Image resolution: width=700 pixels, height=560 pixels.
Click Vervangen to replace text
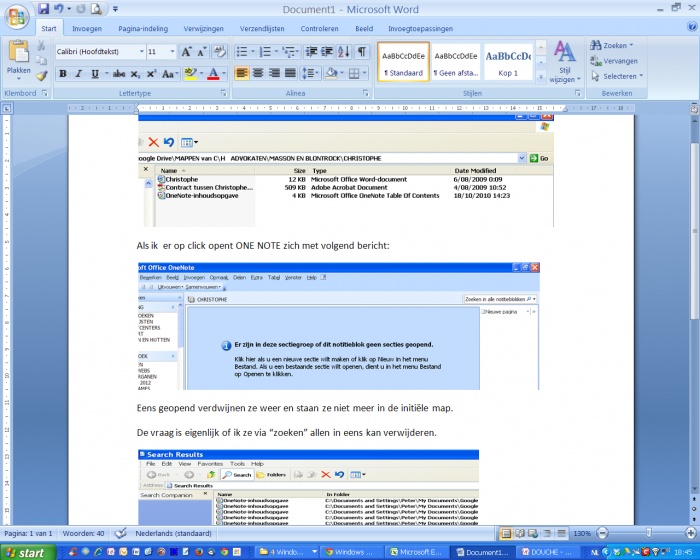click(614, 61)
